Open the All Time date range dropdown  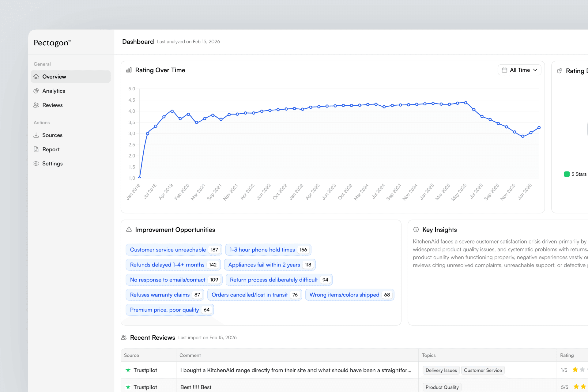(x=519, y=70)
